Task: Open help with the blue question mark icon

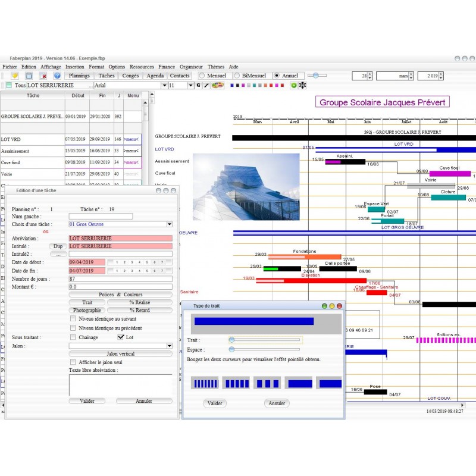Action: (57, 76)
